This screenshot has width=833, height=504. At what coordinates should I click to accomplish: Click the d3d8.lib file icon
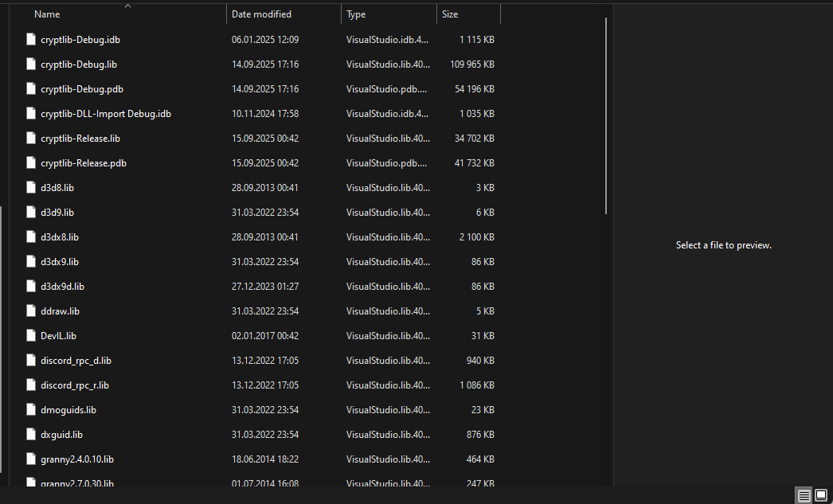(x=31, y=187)
